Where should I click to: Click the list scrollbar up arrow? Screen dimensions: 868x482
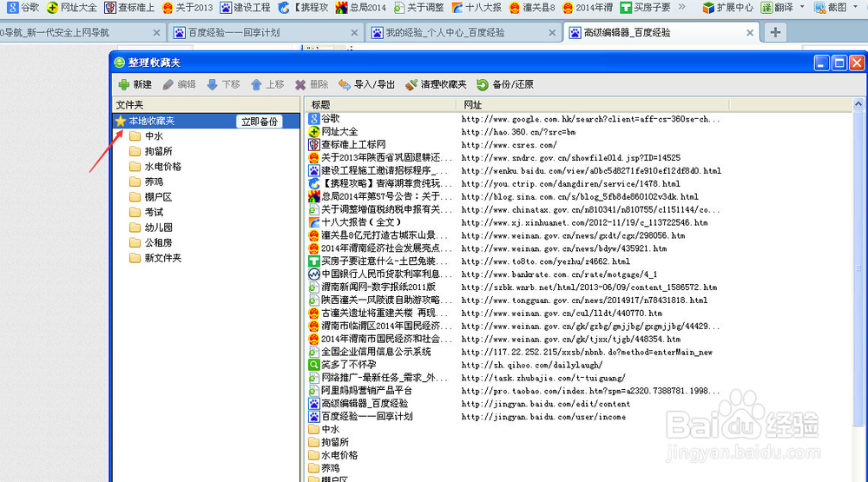click(x=858, y=104)
